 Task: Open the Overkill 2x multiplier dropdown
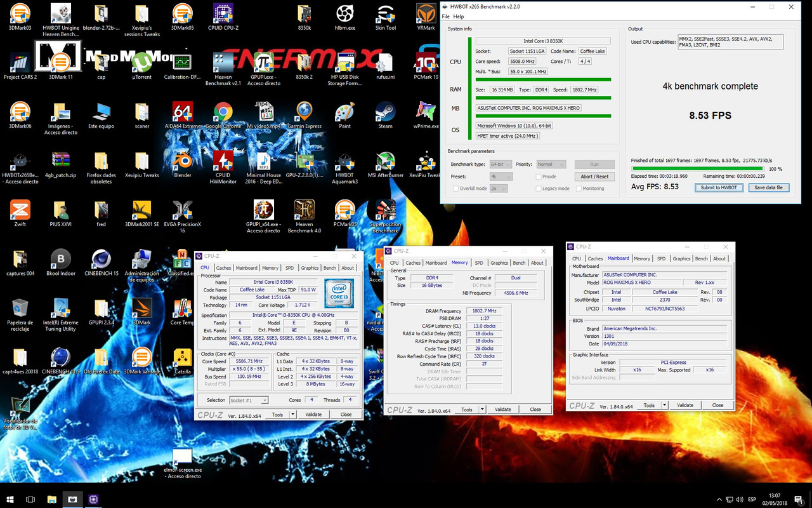pyautogui.click(x=498, y=189)
